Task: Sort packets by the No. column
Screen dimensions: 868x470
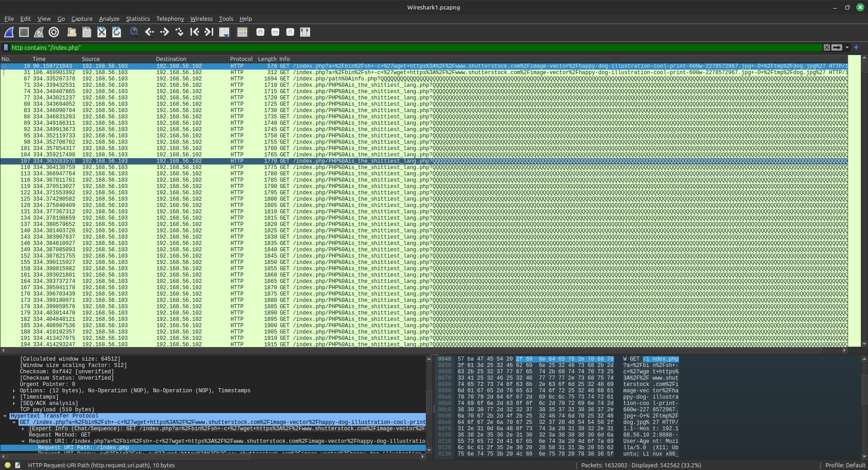Action: coord(15,59)
